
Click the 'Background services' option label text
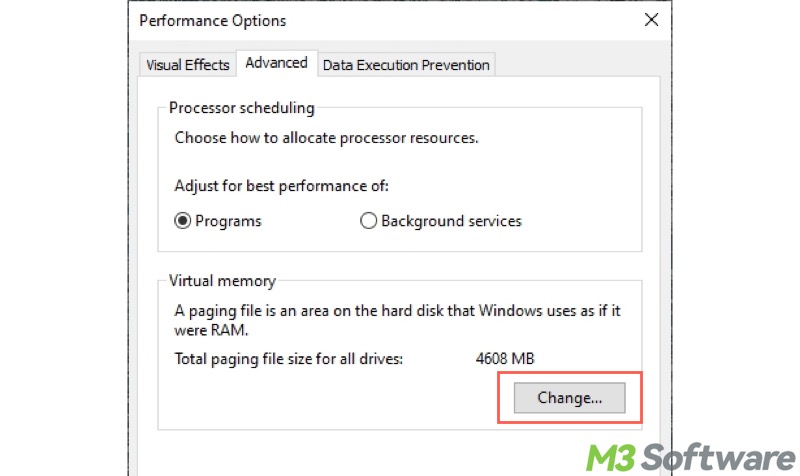[x=451, y=221]
